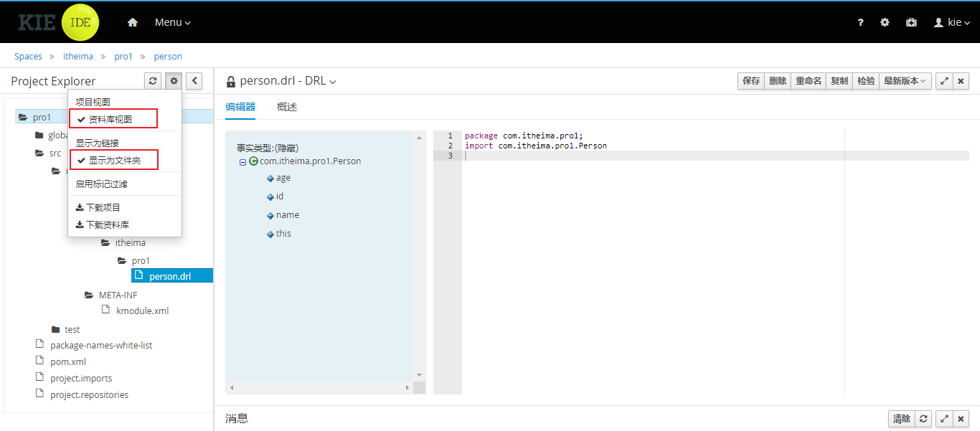Collapse the com.itheima.pro1.Person fact tree
The height and width of the screenshot is (431, 980).
point(242,162)
